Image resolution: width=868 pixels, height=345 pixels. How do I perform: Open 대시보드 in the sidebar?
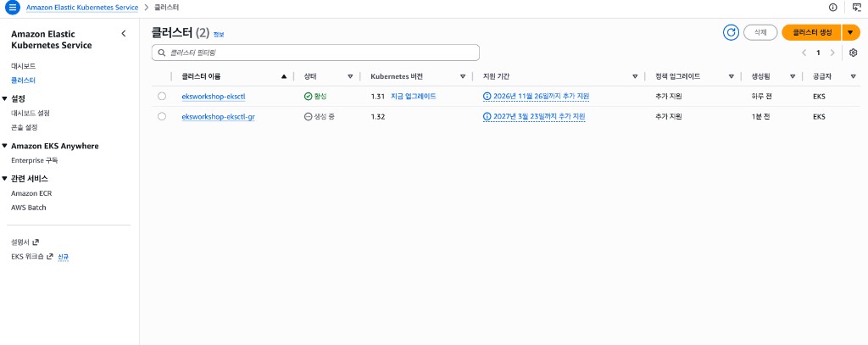tap(23, 66)
